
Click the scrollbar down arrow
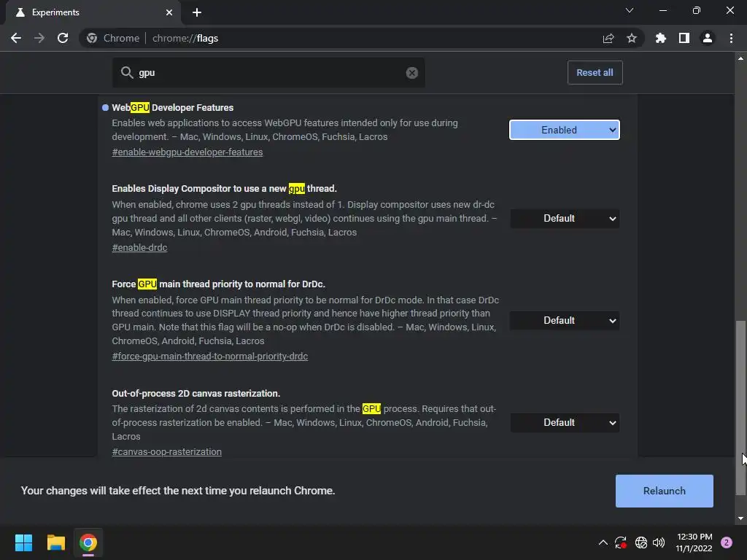(x=740, y=518)
